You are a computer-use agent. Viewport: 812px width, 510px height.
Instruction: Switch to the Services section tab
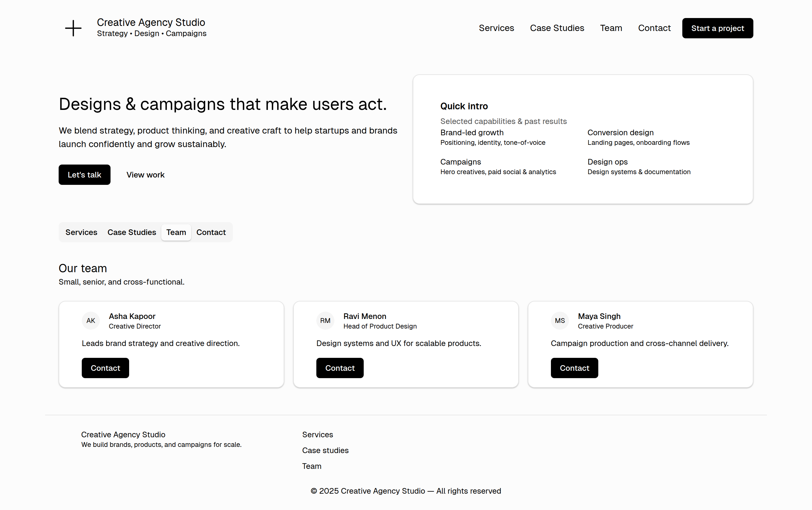(81, 232)
